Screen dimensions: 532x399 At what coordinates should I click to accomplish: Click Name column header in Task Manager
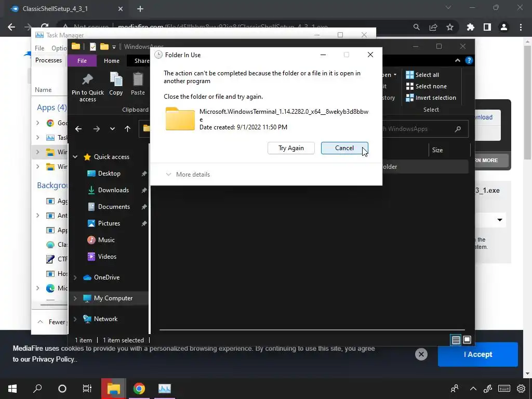click(43, 90)
